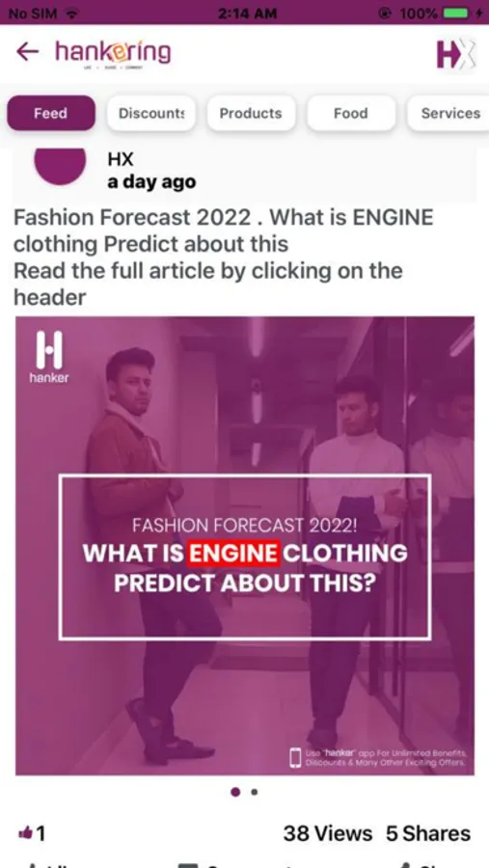Tap the Wi-Fi icon in status bar
The height and width of the screenshot is (868, 489).
click(70, 14)
